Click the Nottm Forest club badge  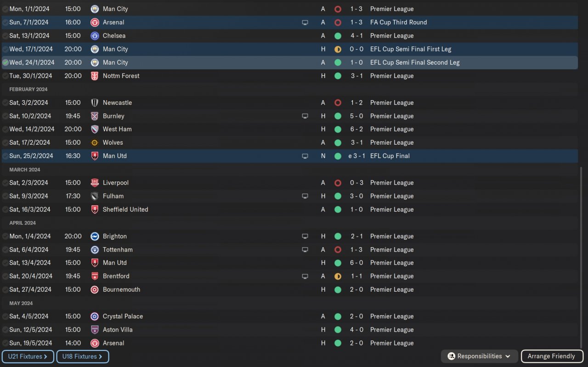(x=95, y=76)
